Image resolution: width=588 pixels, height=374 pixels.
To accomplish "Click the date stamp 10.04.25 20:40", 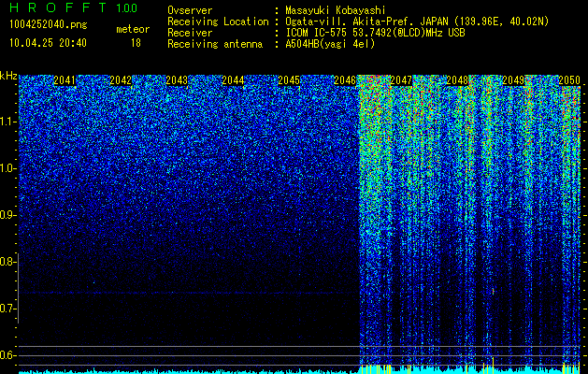I will pos(48,43).
